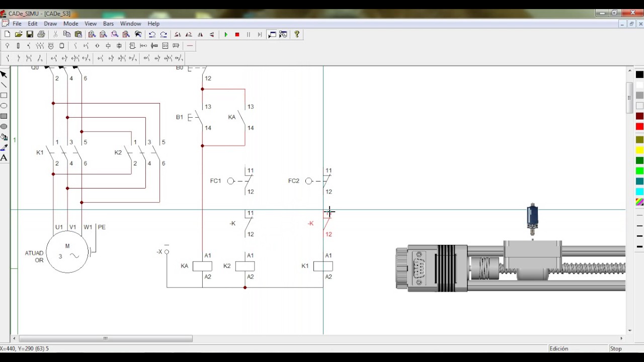Pick the dark red color swatch
The width and height of the screenshot is (644, 362).
click(639, 116)
